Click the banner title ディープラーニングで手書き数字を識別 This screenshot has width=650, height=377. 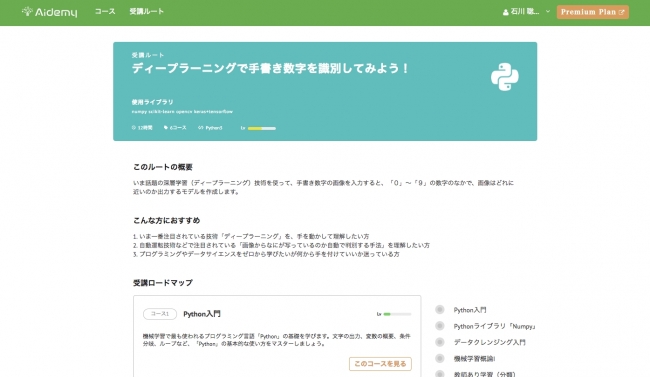[x=271, y=68]
